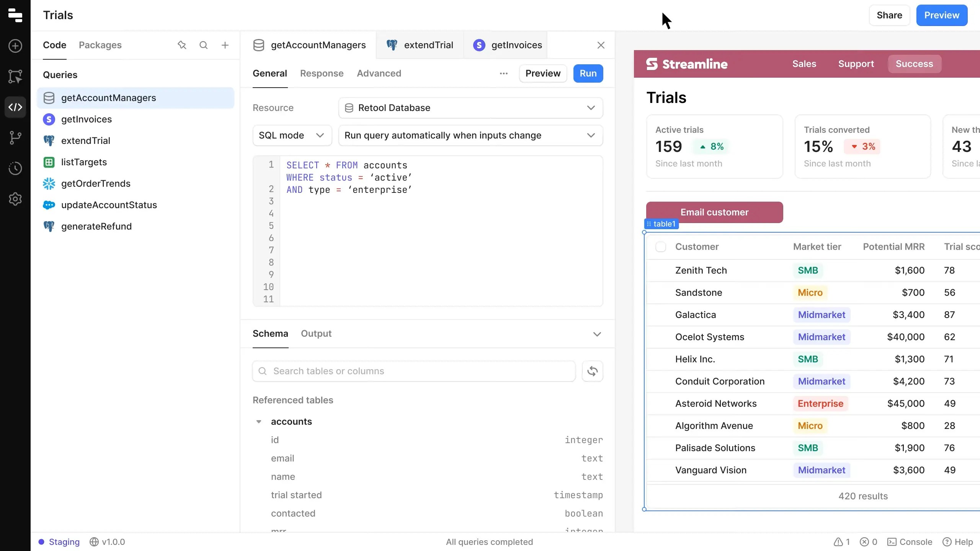Toggle the header checkbox in the Customer table

point(660,246)
